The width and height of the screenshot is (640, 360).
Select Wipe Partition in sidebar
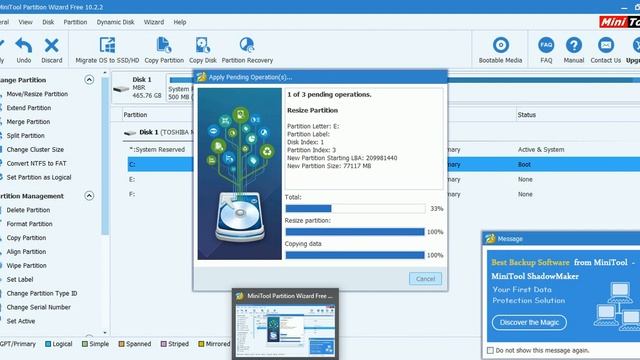click(x=27, y=265)
